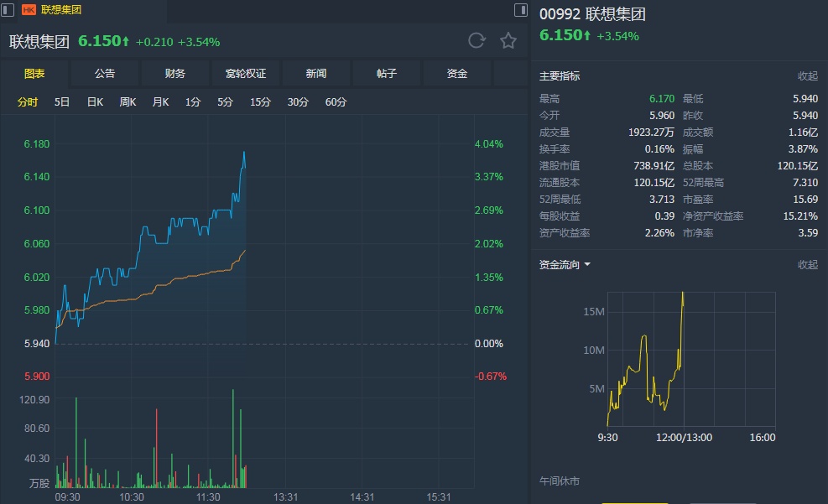The height and width of the screenshot is (504, 828).
Task: Select the 15分 interval
Action: [x=260, y=101]
